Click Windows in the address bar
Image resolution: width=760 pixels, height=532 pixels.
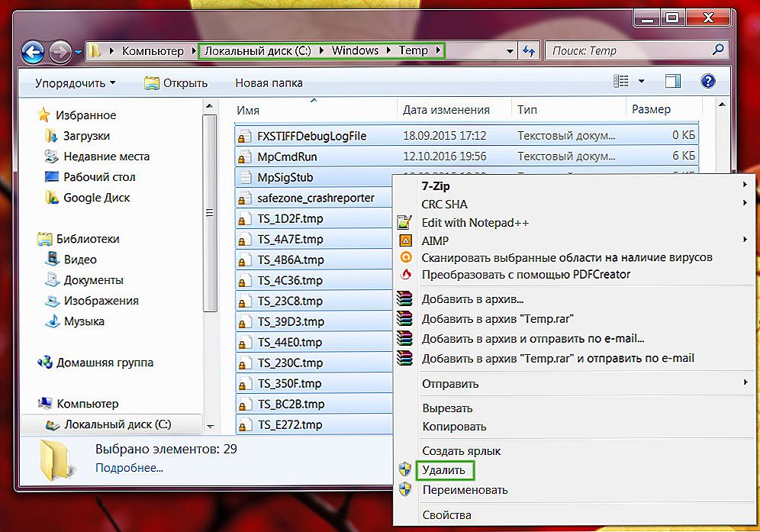click(355, 50)
